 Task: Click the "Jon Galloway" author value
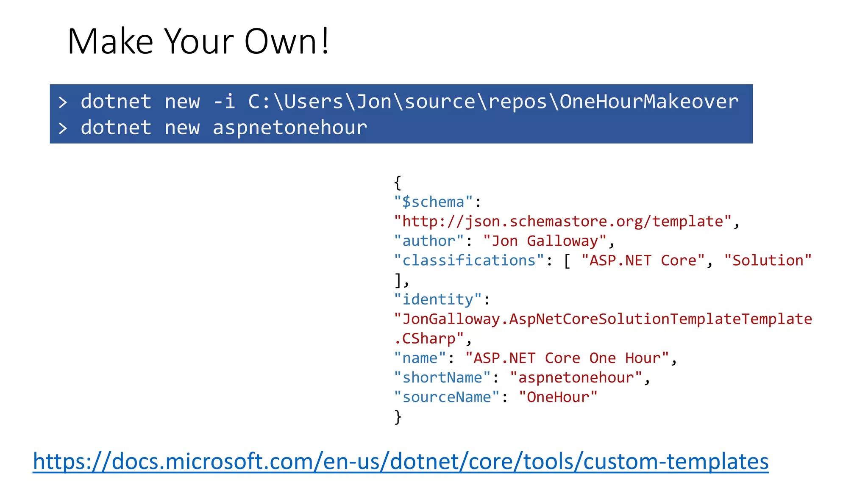(x=545, y=241)
